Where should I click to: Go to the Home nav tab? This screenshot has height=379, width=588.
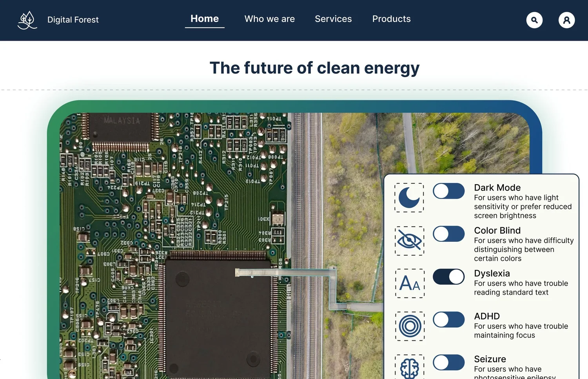point(205,19)
